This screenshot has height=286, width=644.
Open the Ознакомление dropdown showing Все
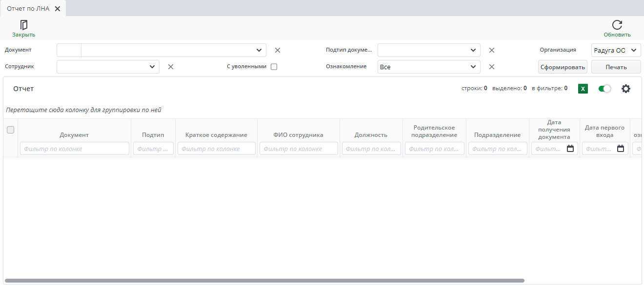(473, 67)
